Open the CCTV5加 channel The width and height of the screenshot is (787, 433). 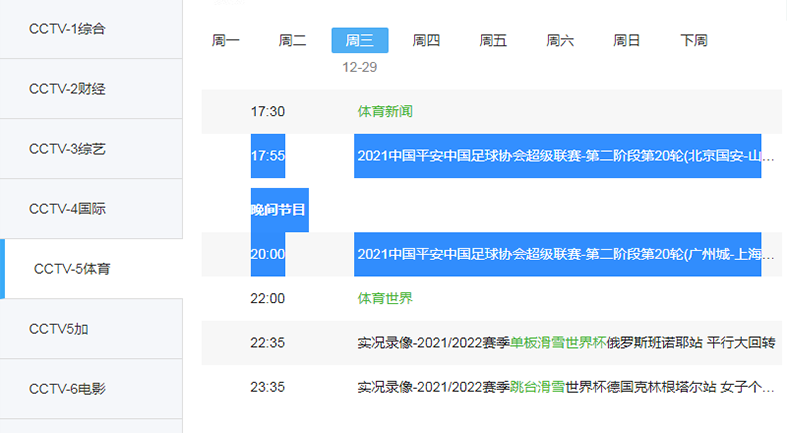pyautogui.click(x=91, y=329)
